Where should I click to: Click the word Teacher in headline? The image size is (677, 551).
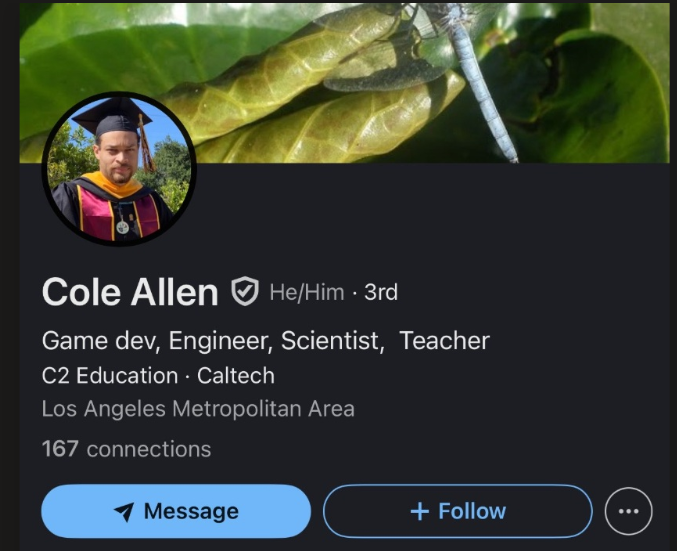point(444,340)
